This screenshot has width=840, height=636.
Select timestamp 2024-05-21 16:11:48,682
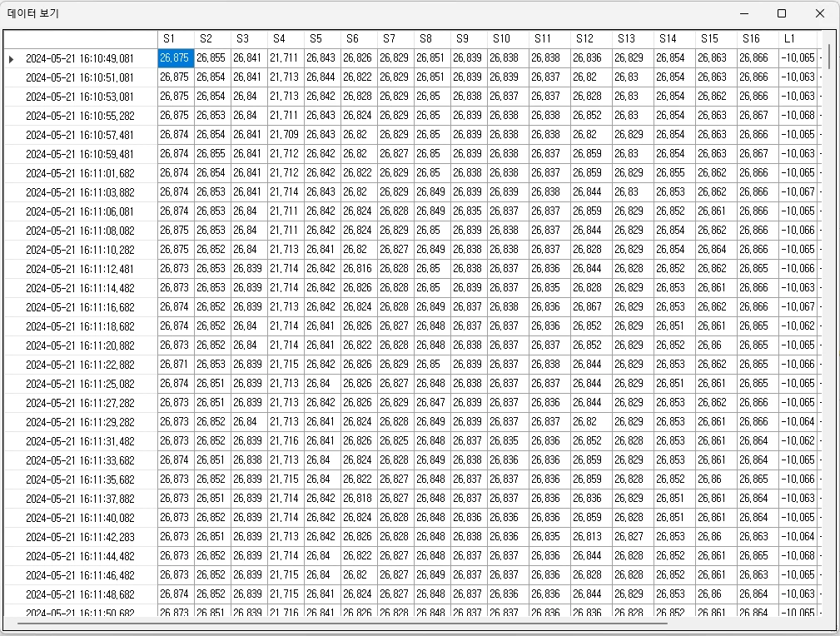pos(80,595)
